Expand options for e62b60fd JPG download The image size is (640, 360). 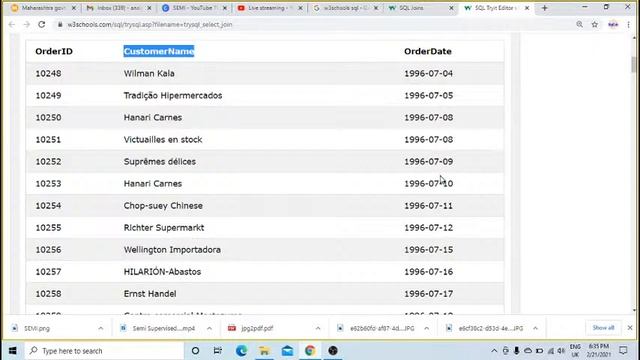pos(427,328)
